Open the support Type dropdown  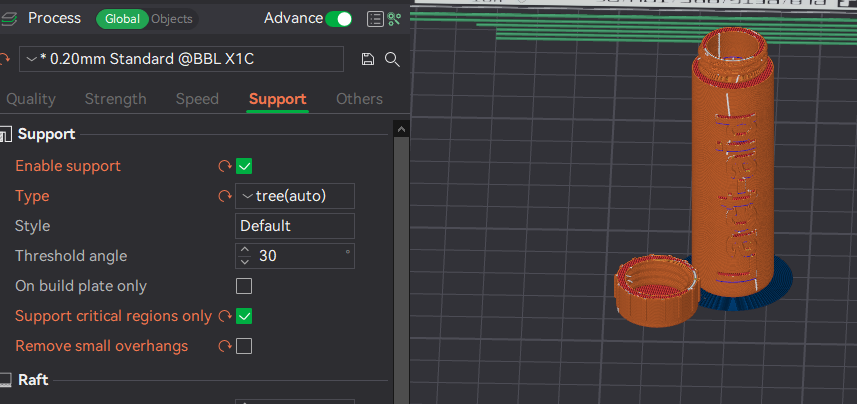click(295, 196)
